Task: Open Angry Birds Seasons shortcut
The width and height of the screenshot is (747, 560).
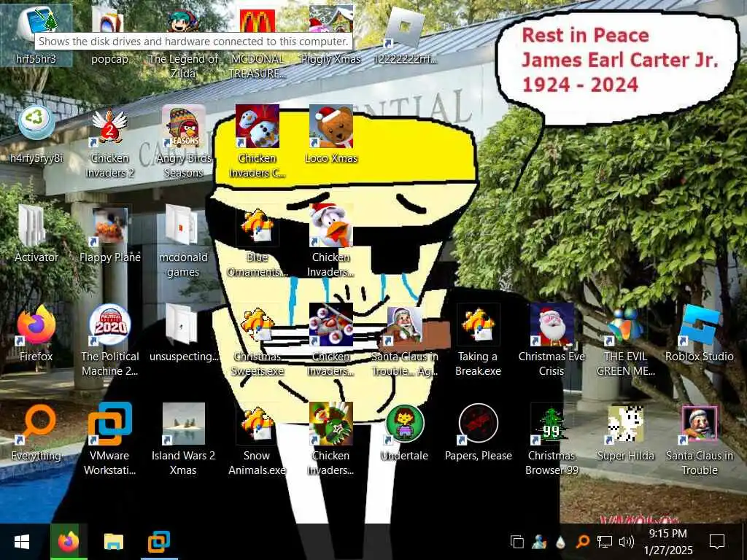Action: (183, 142)
